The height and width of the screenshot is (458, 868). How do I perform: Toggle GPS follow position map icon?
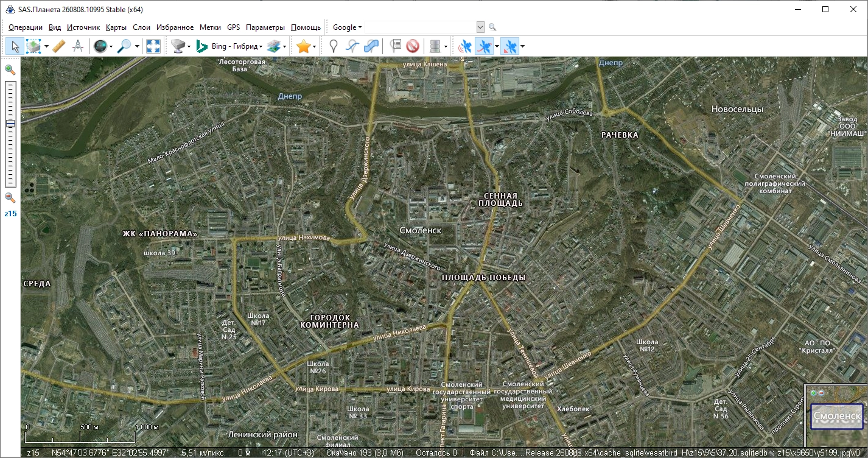coord(510,46)
